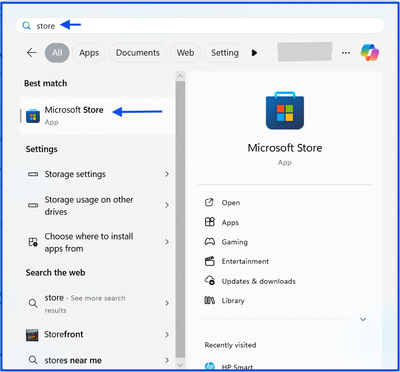This screenshot has width=400, height=372.
Task: Click the Open external-link icon
Action: (x=209, y=202)
